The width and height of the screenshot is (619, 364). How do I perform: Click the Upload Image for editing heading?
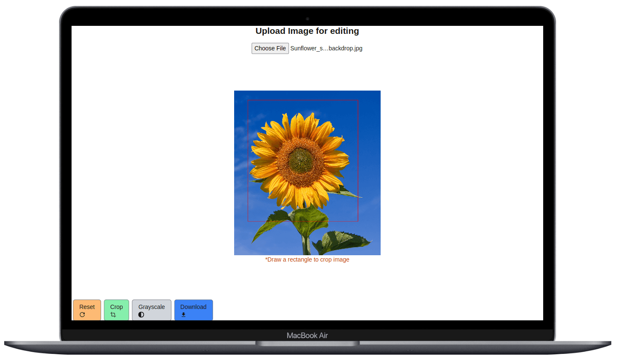point(307,31)
